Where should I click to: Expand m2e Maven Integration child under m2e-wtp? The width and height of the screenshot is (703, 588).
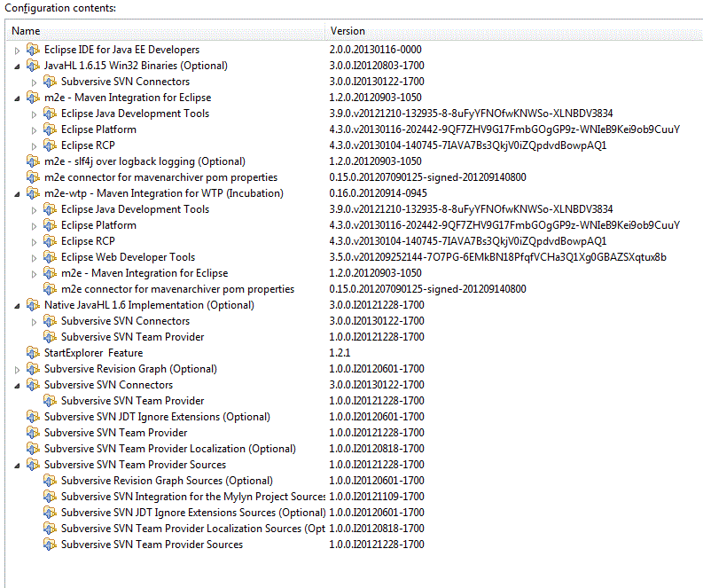(x=34, y=274)
